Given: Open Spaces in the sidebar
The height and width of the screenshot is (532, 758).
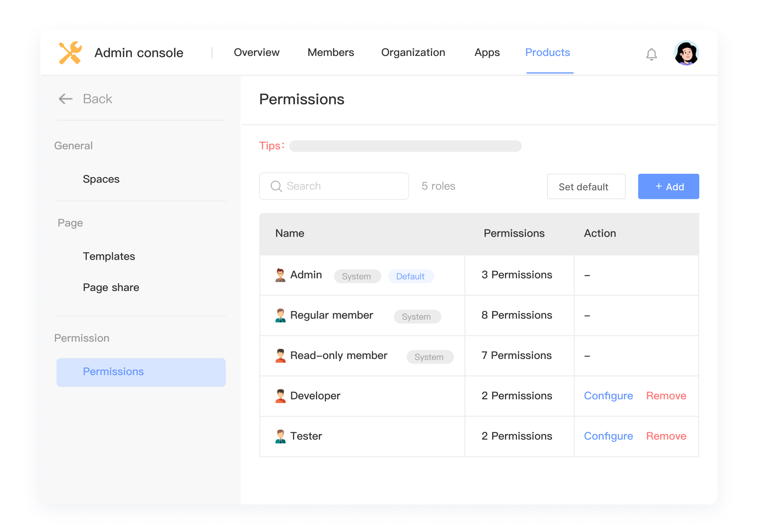Looking at the screenshot, I should pyautogui.click(x=101, y=179).
